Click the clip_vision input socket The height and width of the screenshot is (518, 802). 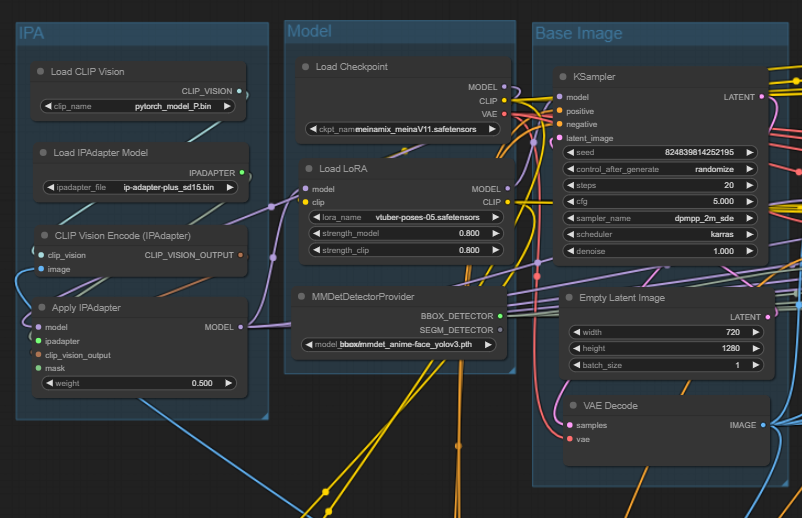(x=41, y=255)
